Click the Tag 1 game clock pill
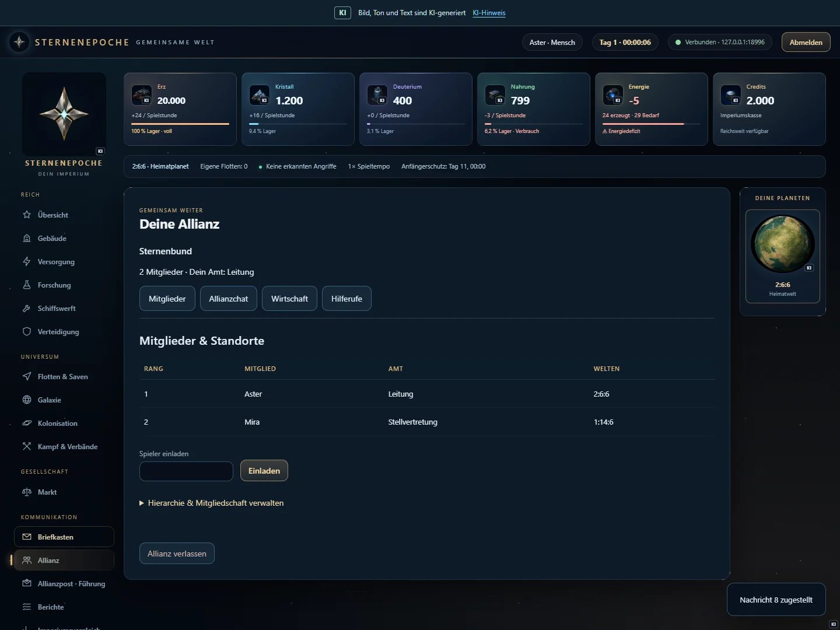The height and width of the screenshot is (630, 840). point(625,42)
